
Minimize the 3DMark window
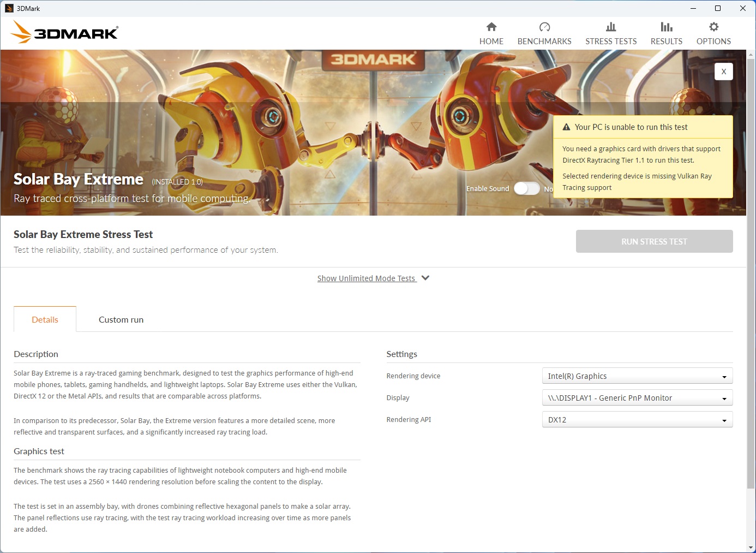(693, 8)
